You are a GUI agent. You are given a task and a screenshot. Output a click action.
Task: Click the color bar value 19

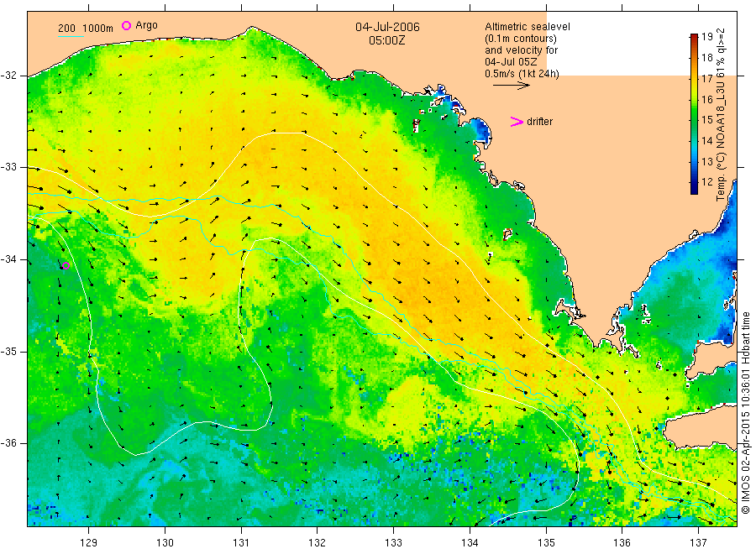(x=707, y=37)
